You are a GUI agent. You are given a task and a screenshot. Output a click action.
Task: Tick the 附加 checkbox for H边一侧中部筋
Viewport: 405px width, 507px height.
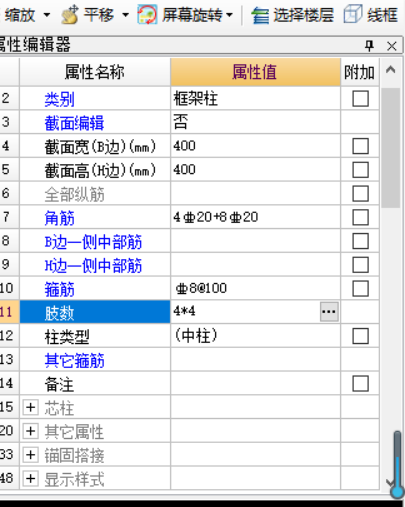click(x=360, y=265)
